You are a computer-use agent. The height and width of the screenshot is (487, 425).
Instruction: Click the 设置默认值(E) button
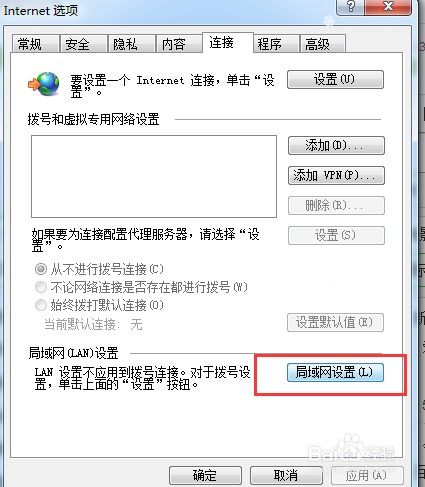click(335, 322)
